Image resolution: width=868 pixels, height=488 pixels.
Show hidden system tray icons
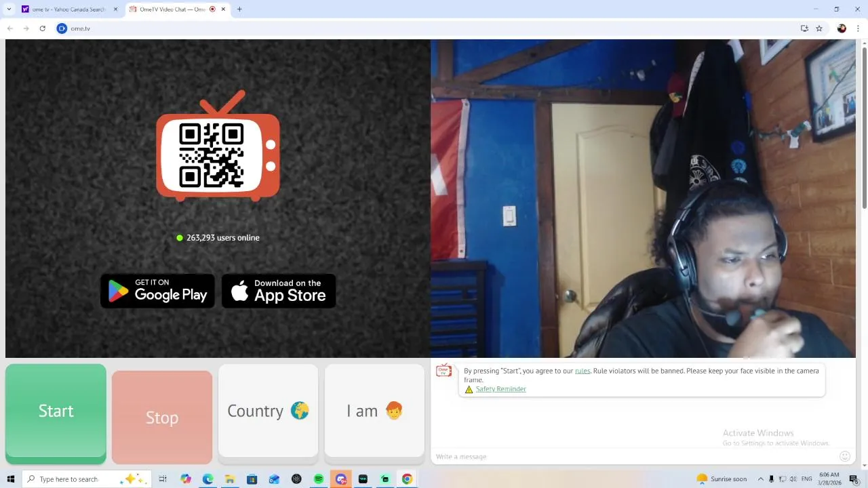pos(760,479)
